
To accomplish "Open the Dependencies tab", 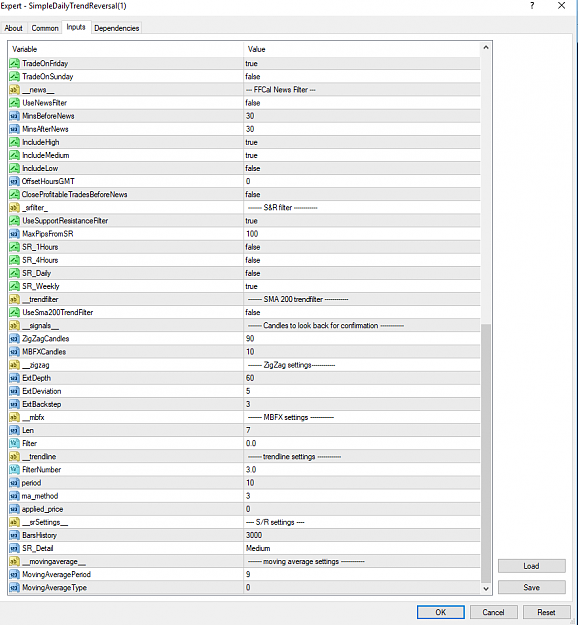I will click(116, 28).
